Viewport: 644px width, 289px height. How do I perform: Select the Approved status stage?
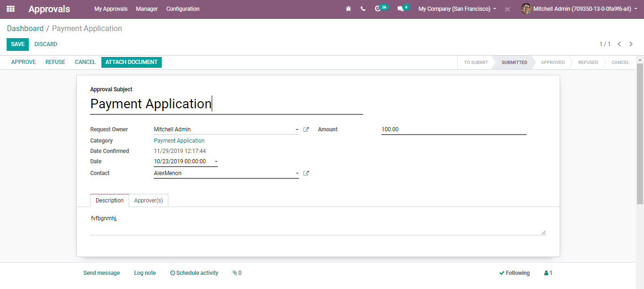coord(553,63)
